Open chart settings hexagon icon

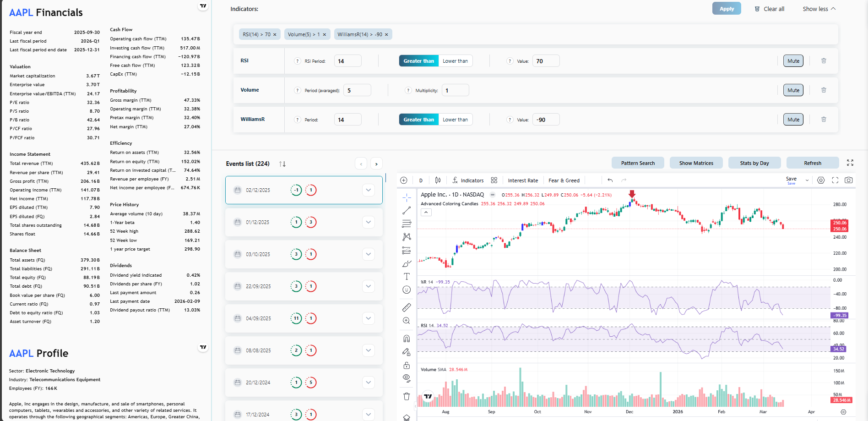(821, 180)
